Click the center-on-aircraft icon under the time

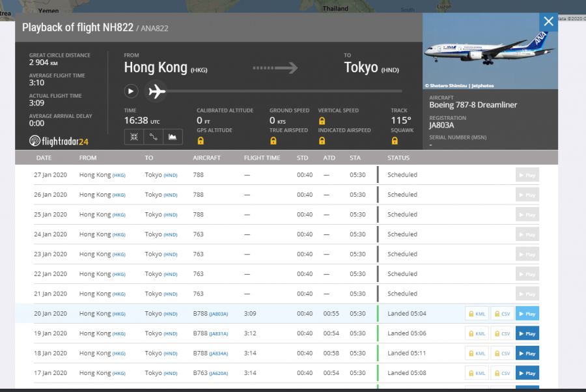[x=133, y=137]
